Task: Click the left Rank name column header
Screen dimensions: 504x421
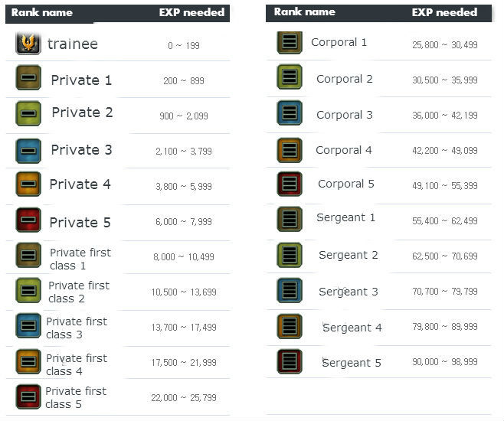Action: [41, 12]
